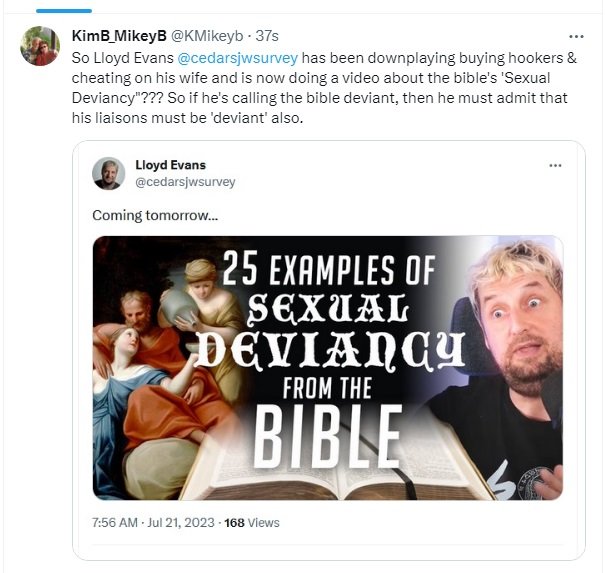
Task: Click the 168 Views counter
Action: point(252,522)
